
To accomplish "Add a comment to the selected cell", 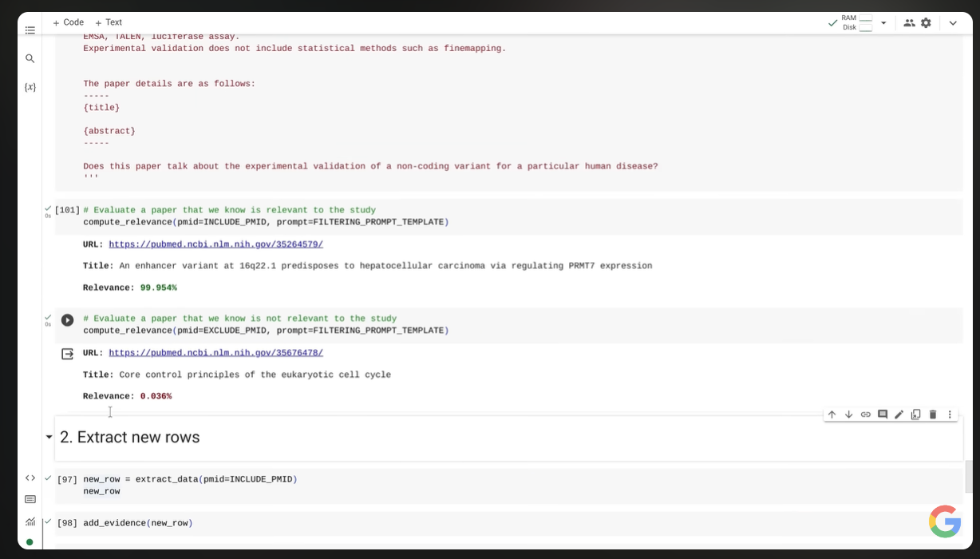I will (883, 414).
